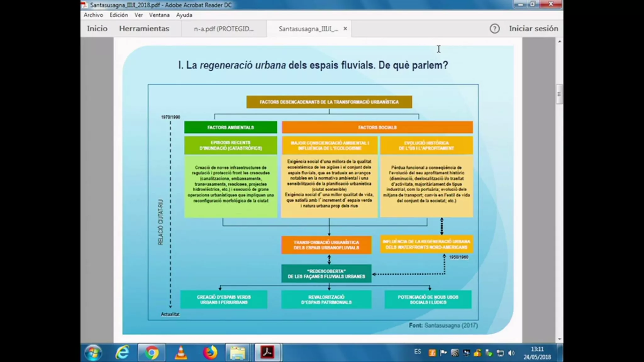The image size is (644, 362).
Task: Open Firefox from the taskbar
Action: click(210, 353)
